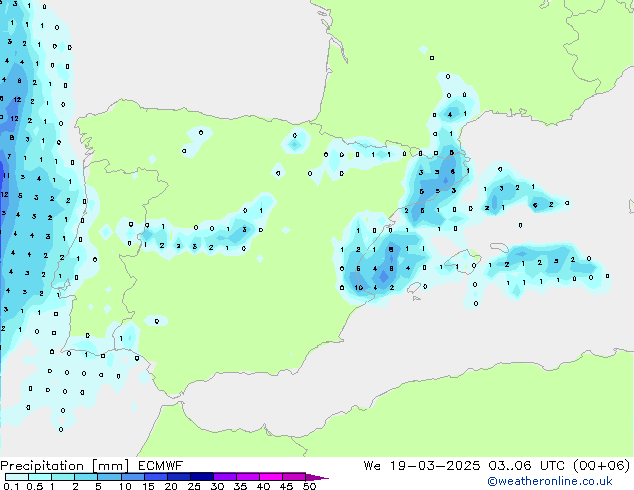Click the 10–15 mm legend color box
This screenshot has width=634, height=490.
click(x=132, y=477)
